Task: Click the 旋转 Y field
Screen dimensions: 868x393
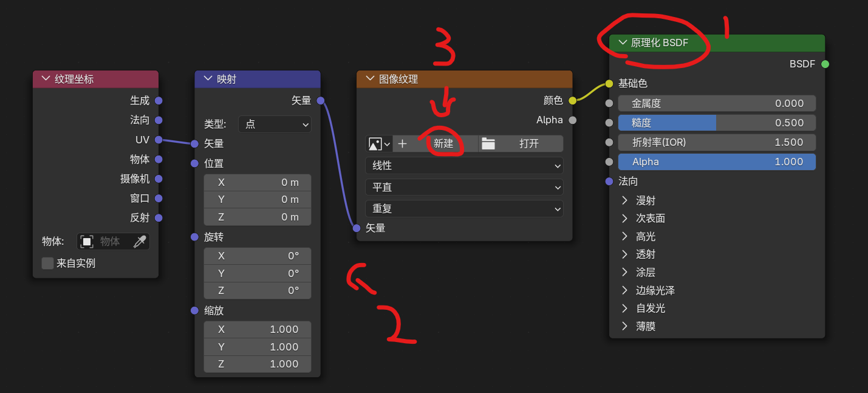Action: point(258,273)
